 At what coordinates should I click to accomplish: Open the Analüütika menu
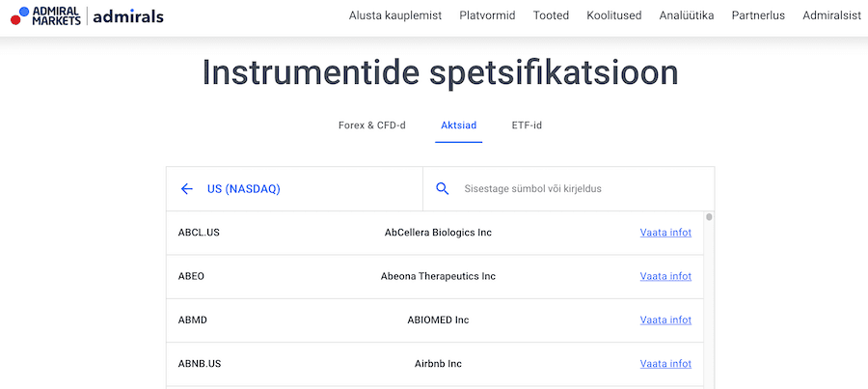pyautogui.click(x=687, y=15)
